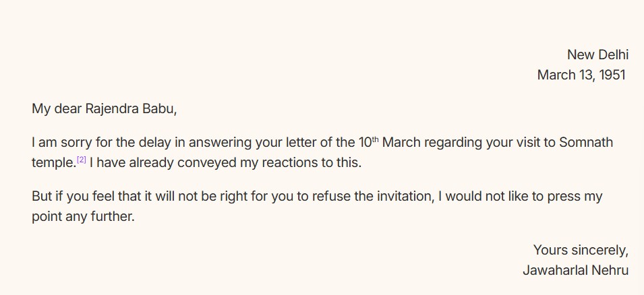Click the word "Somnath" in the letter
The image size is (644, 295).
(x=587, y=143)
